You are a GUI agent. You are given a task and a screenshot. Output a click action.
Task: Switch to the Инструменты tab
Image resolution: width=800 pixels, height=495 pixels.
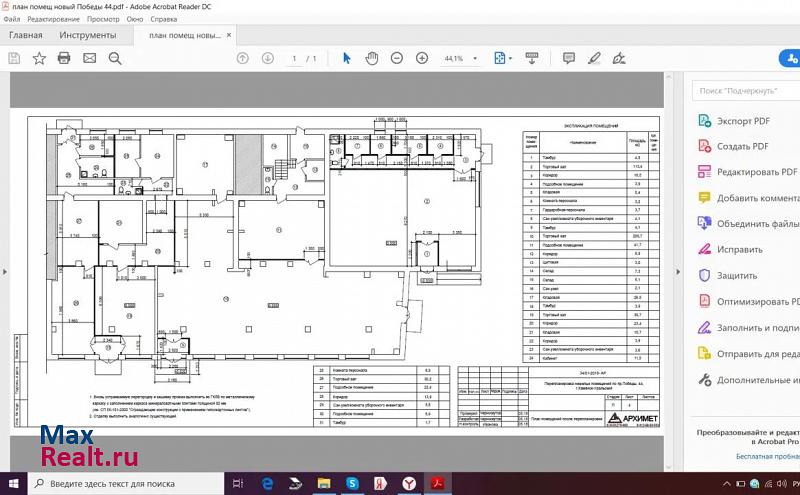[87, 35]
